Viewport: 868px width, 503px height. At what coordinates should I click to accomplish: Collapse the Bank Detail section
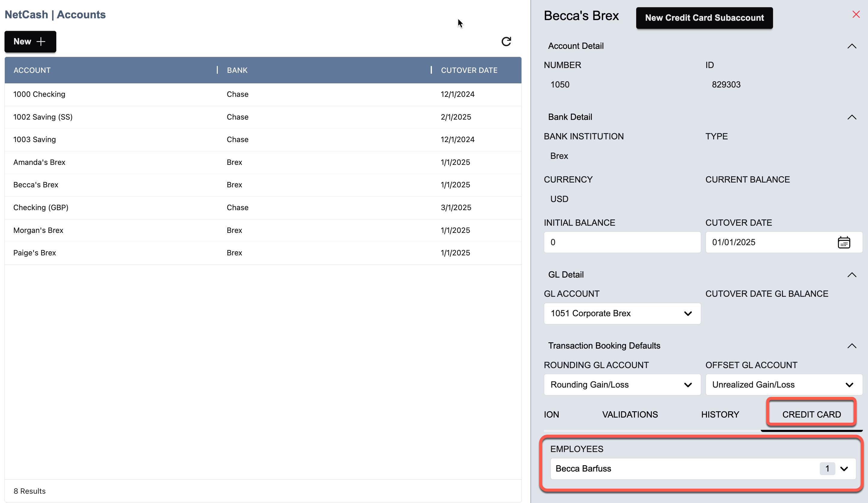click(852, 117)
